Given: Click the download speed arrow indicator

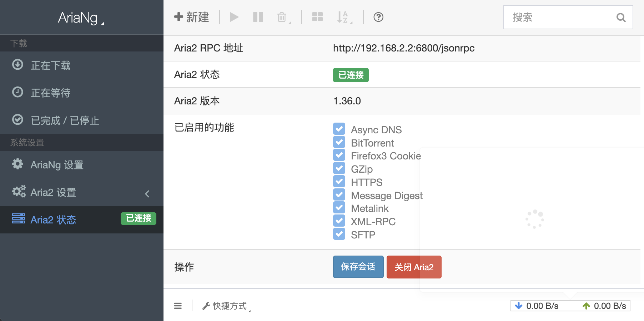Looking at the screenshot, I should tap(519, 306).
